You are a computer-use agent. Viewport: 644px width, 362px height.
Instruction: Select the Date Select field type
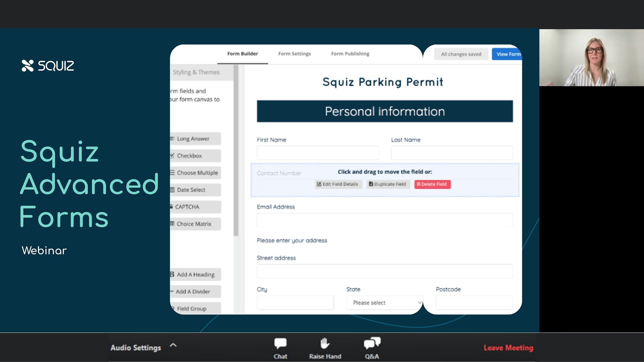click(195, 190)
